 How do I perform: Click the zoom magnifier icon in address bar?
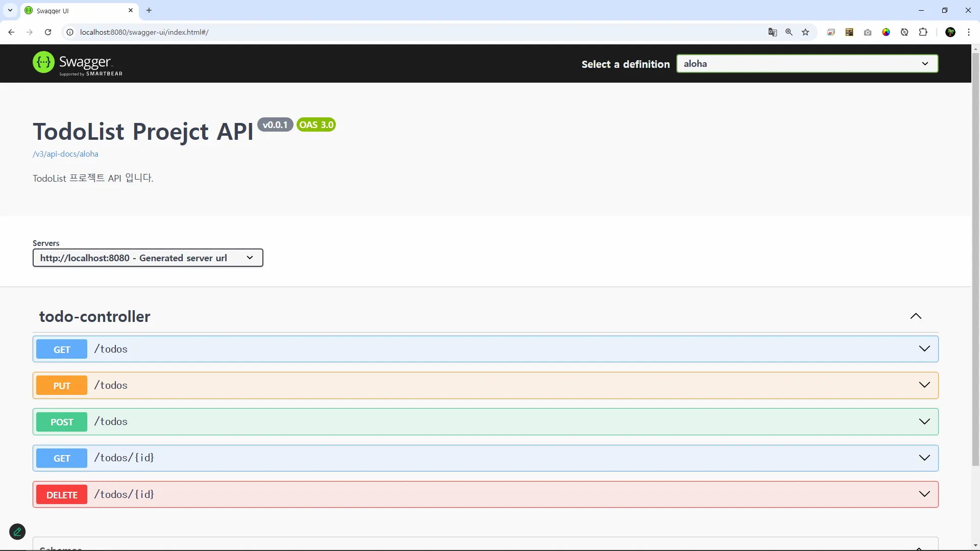(789, 32)
